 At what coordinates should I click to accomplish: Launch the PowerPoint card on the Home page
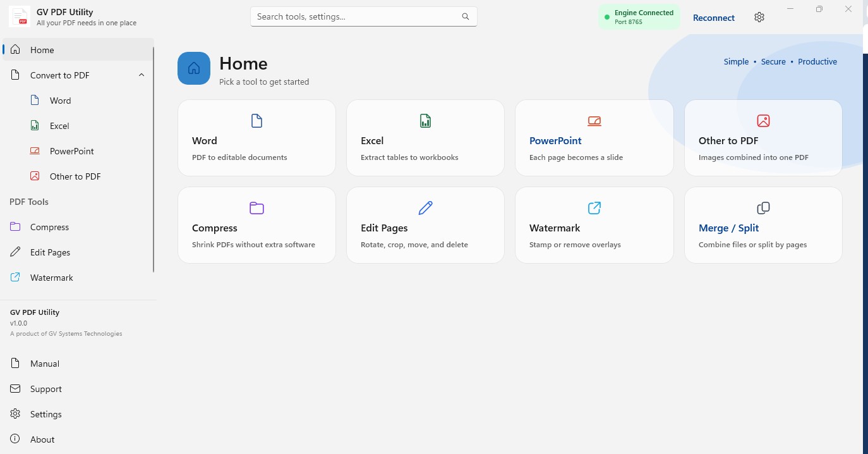(594, 138)
